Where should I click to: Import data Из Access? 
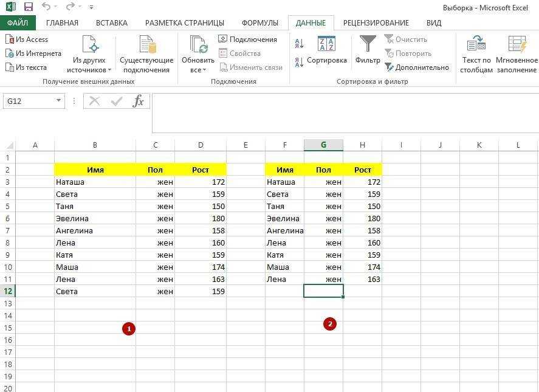coord(27,39)
